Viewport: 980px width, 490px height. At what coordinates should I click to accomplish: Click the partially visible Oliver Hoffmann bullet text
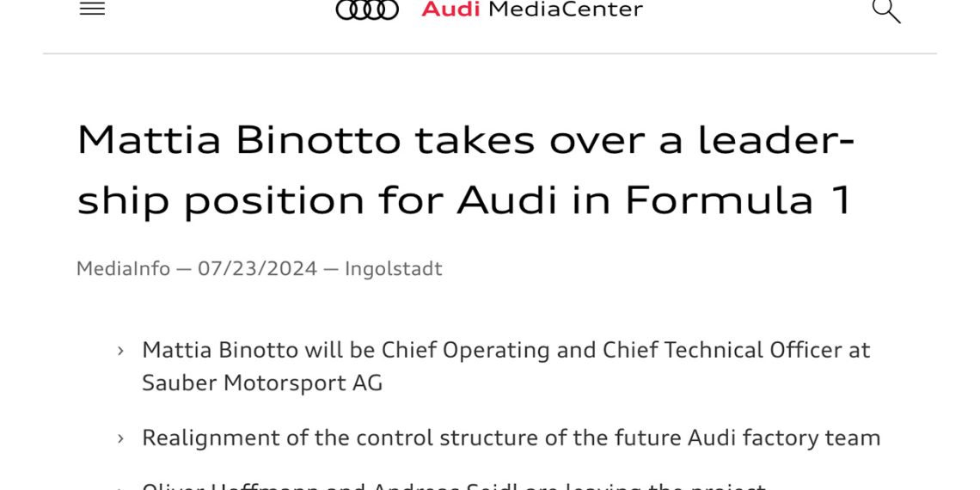(x=453, y=486)
